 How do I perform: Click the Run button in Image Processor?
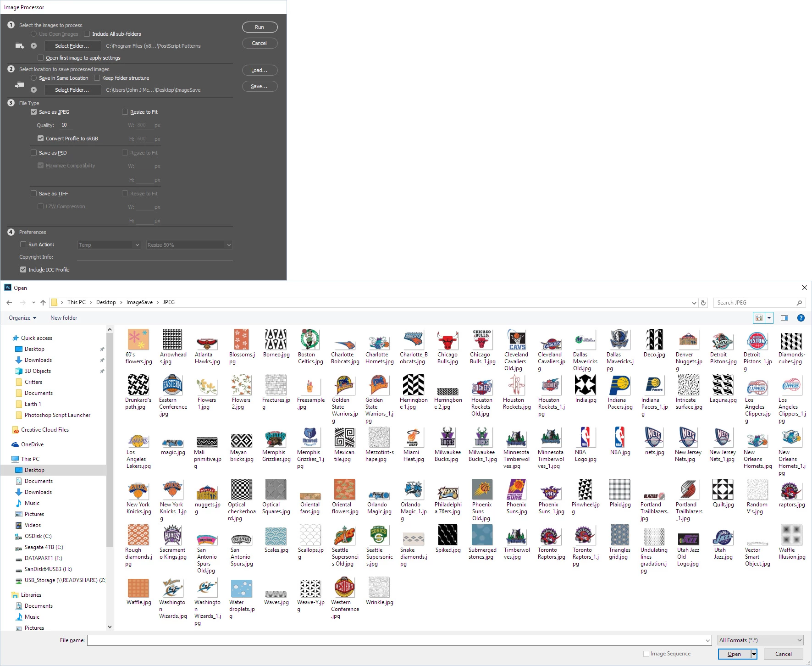(260, 27)
